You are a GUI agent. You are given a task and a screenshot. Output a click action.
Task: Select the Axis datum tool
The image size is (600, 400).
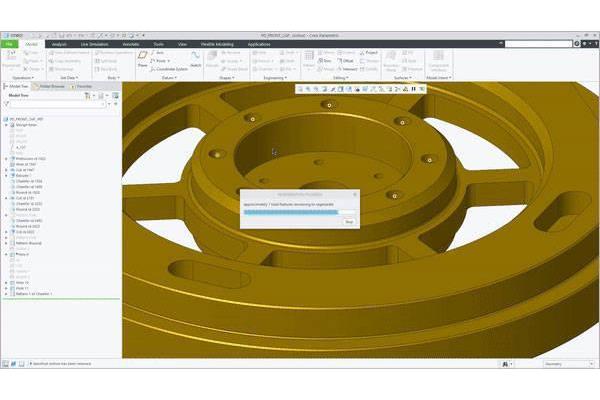point(157,52)
